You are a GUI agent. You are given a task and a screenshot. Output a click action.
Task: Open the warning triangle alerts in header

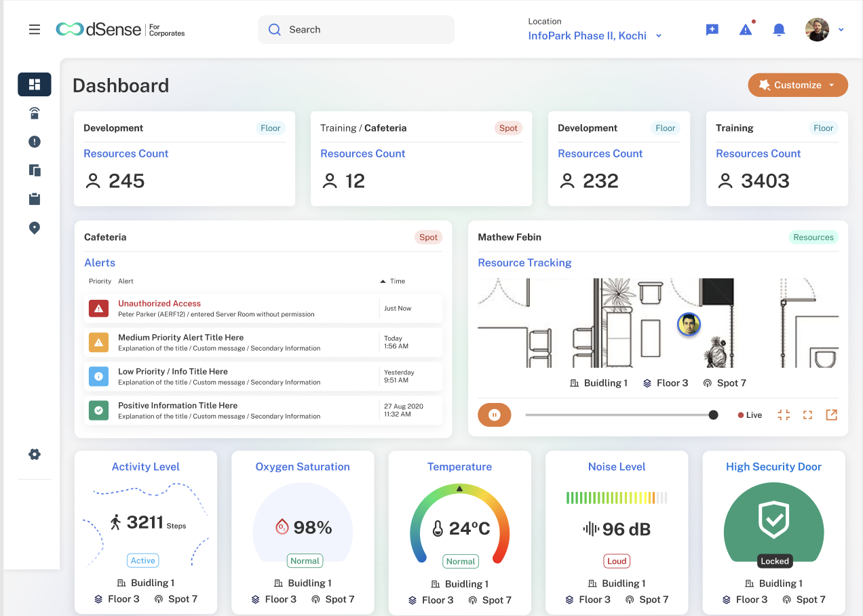coord(746,30)
